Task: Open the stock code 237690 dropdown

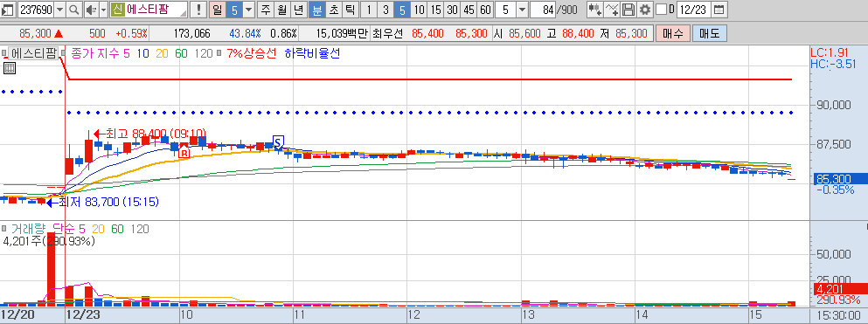Action: tap(60, 10)
